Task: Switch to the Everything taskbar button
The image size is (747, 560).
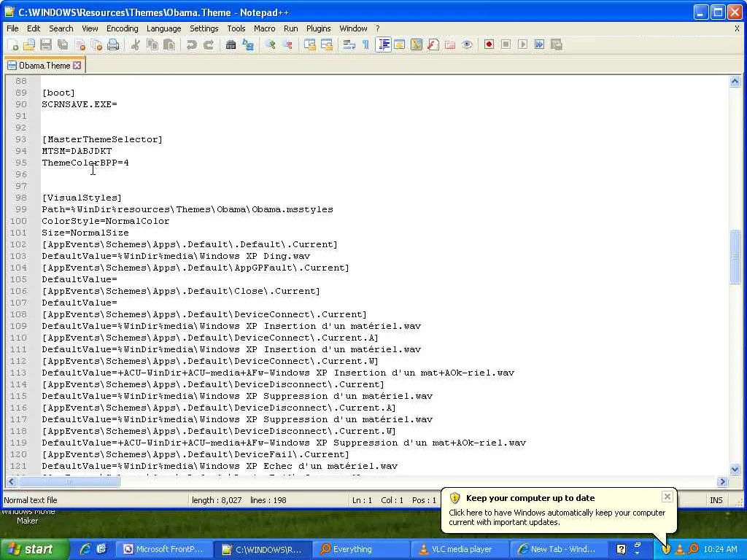Action: [x=361, y=549]
